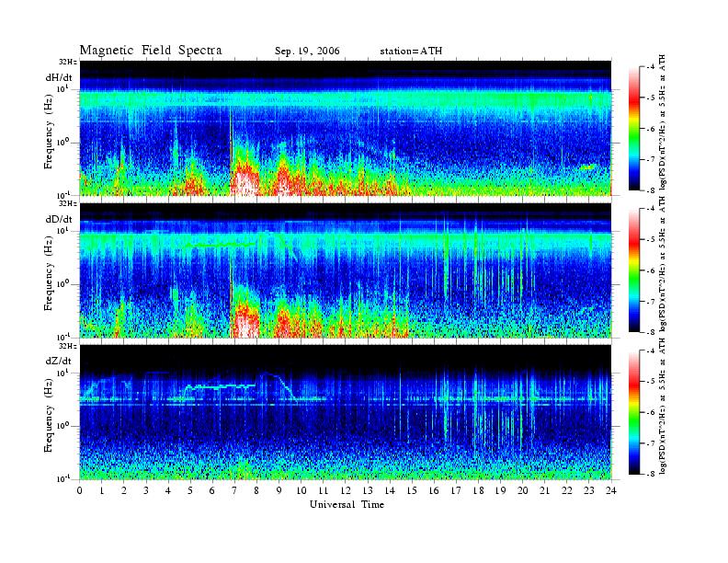
Task: Click the hour "14" tick label on the time axis
Action: click(390, 490)
